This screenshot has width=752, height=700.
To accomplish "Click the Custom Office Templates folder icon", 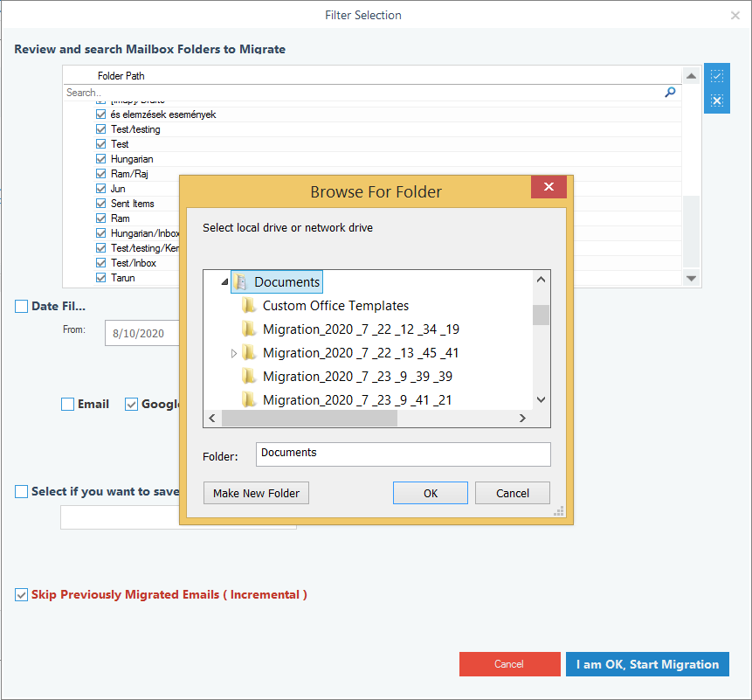I will (x=248, y=305).
